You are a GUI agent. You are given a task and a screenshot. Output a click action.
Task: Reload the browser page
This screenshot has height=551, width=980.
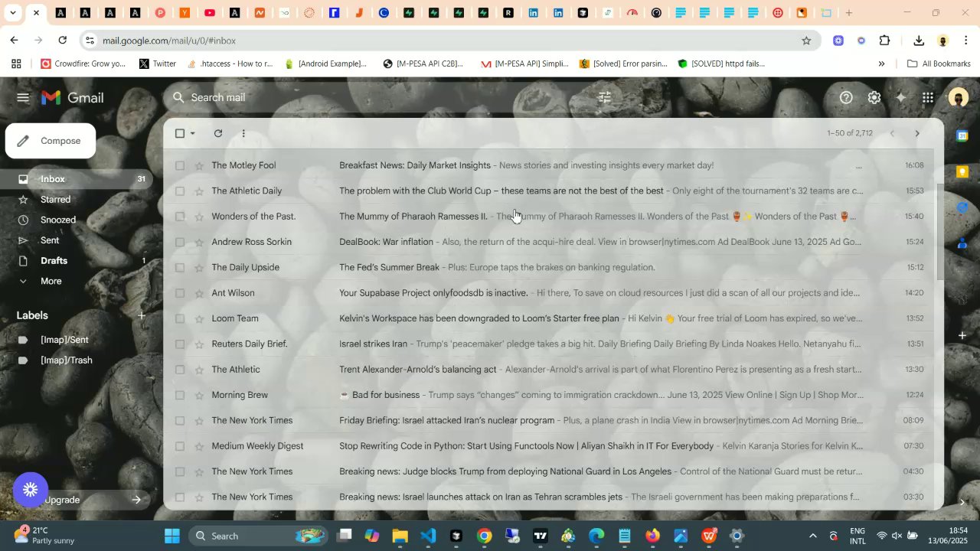(x=63, y=41)
